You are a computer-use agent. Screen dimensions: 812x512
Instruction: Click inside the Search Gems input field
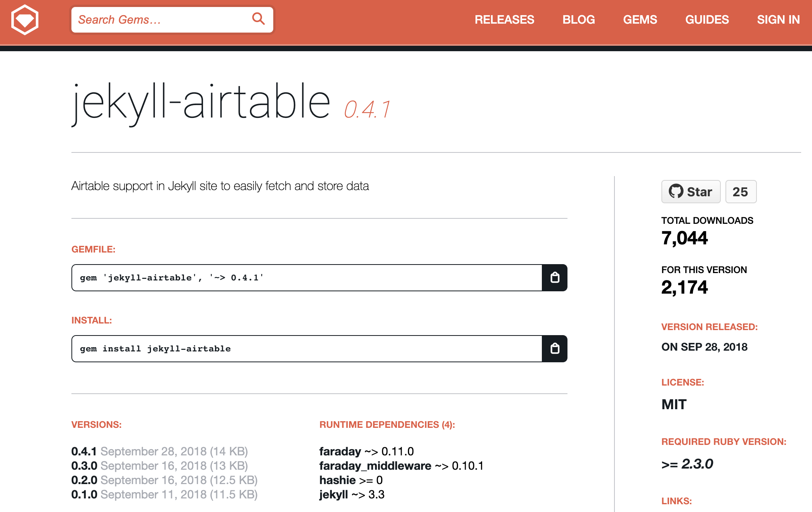pyautogui.click(x=155, y=19)
